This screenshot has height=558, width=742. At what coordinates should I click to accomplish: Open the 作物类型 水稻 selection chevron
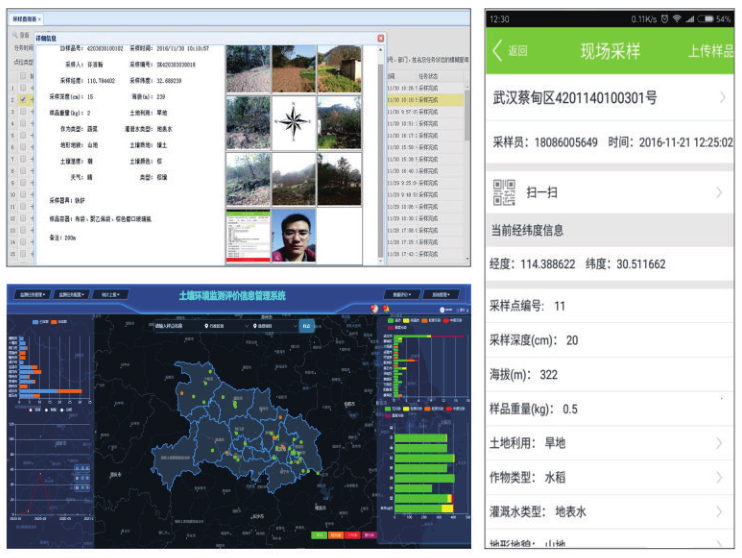coord(719,477)
